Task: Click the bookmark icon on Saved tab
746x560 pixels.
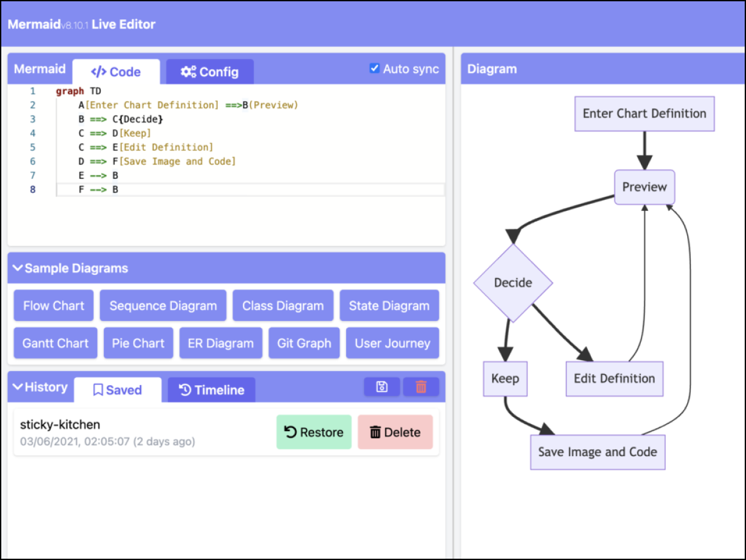Action: 98,390
